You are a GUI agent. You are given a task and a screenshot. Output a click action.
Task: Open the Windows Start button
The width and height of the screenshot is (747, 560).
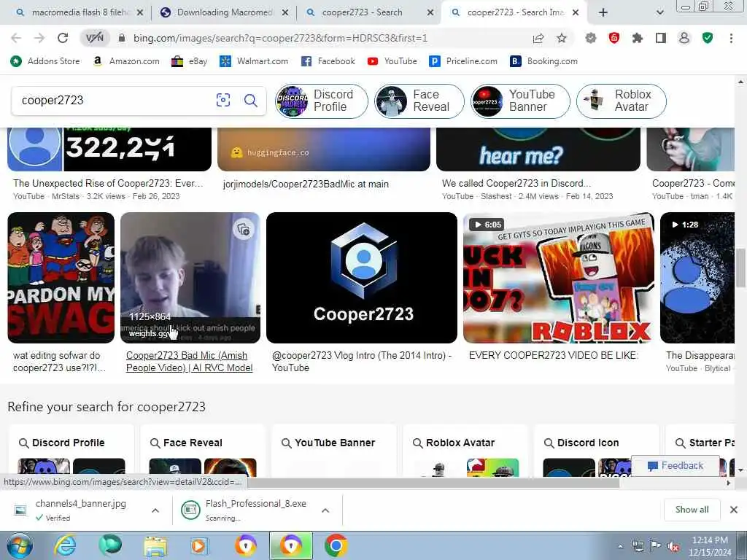click(x=20, y=545)
